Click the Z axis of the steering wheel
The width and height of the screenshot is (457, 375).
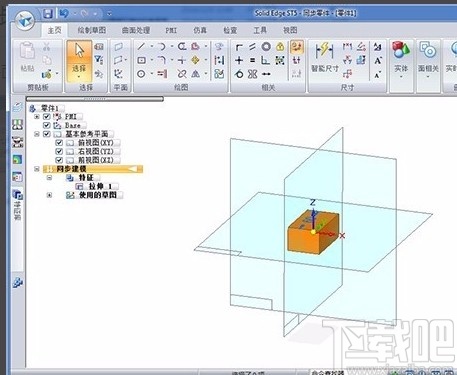tap(313, 215)
